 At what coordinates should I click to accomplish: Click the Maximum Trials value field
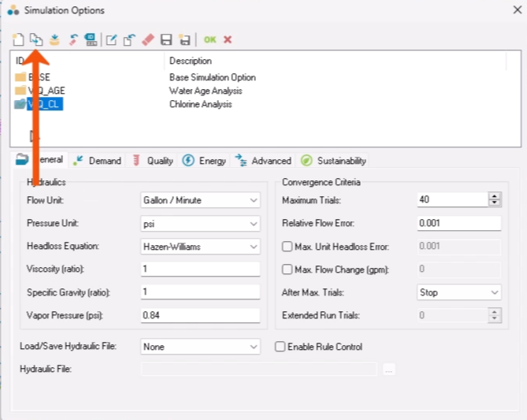452,199
